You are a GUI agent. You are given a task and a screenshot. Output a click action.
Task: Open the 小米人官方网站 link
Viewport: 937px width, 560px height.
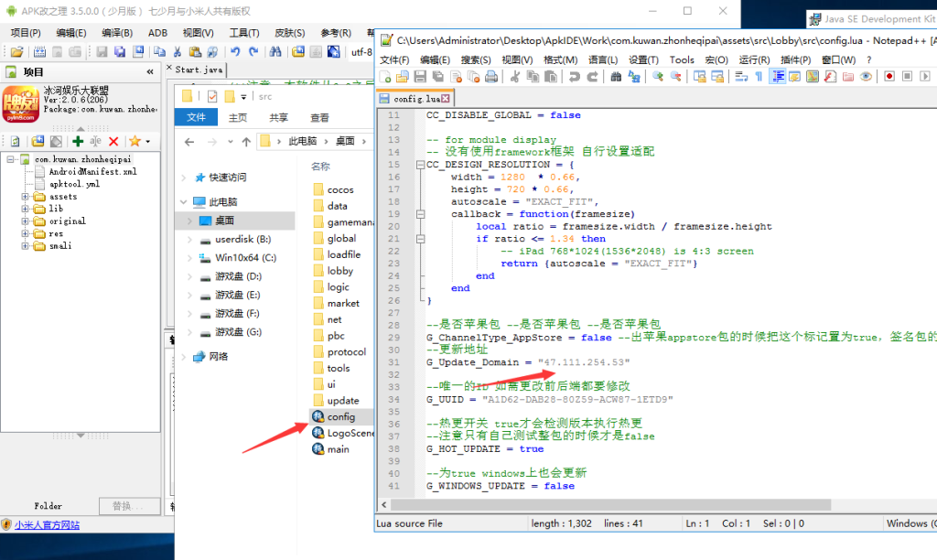(x=47, y=525)
